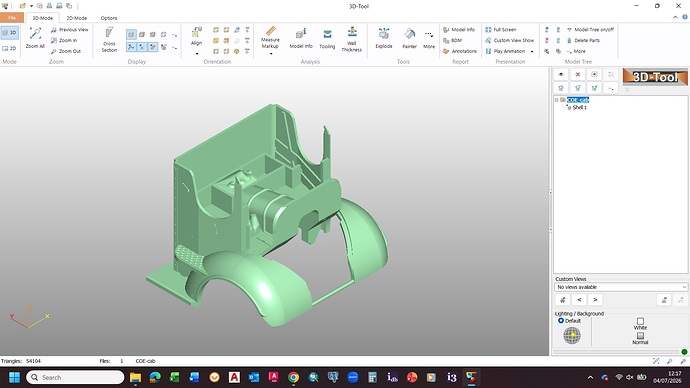The height and width of the screenshot is (388, 690).
Task: Collapse the ribbon with the chevron
Action: [675, 17]
